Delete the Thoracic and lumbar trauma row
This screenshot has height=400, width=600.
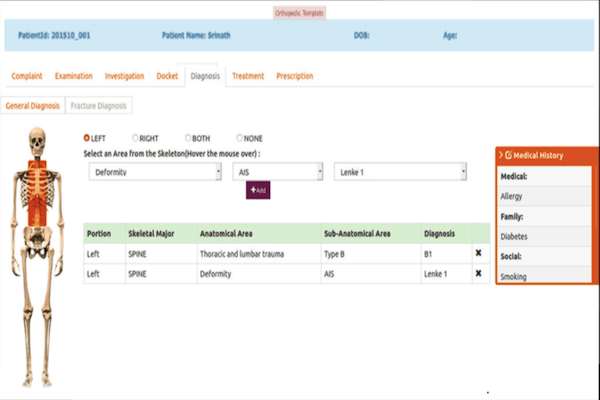pos(478,253)
